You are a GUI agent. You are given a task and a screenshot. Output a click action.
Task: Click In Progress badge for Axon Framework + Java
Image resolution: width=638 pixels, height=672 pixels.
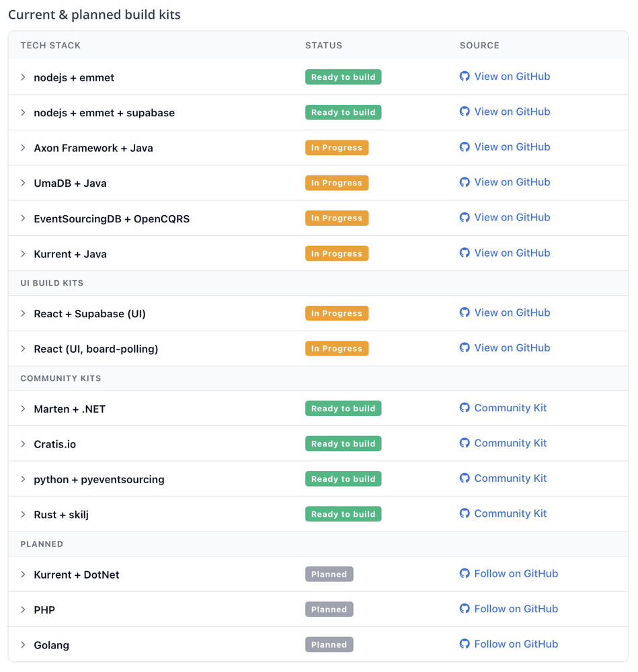click(337, 147)
